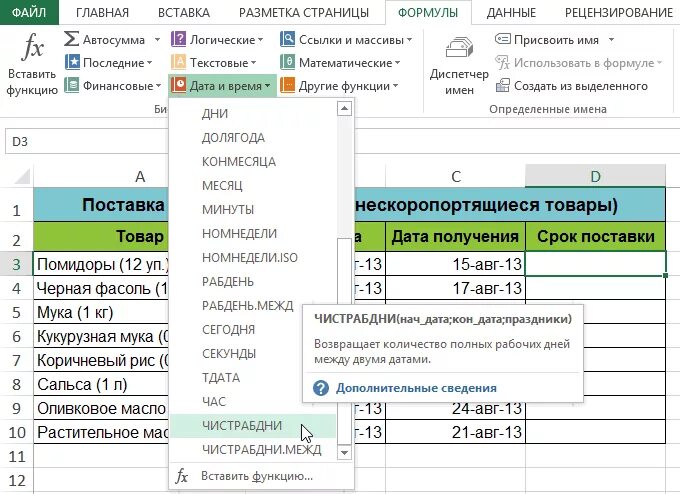Viewport: 680px width, 494px height.
Task: Select the ФОРМУЛЫ tab
Action: (x=428, y=13)
